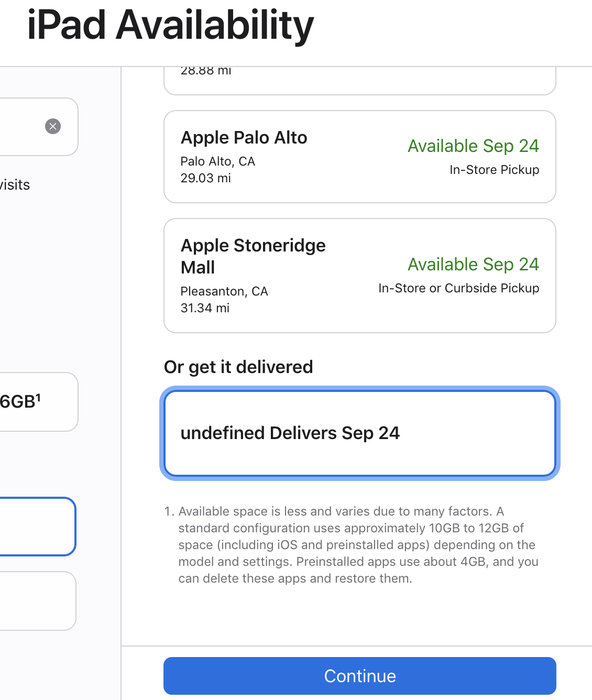
Task: Click the 'iPad Availability' page title
Action: 170,25
